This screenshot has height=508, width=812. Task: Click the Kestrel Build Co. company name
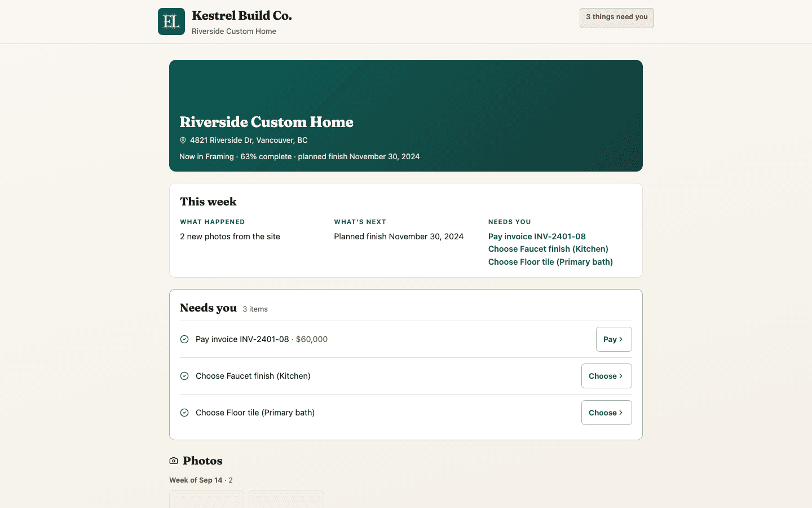tap(242, 16)
